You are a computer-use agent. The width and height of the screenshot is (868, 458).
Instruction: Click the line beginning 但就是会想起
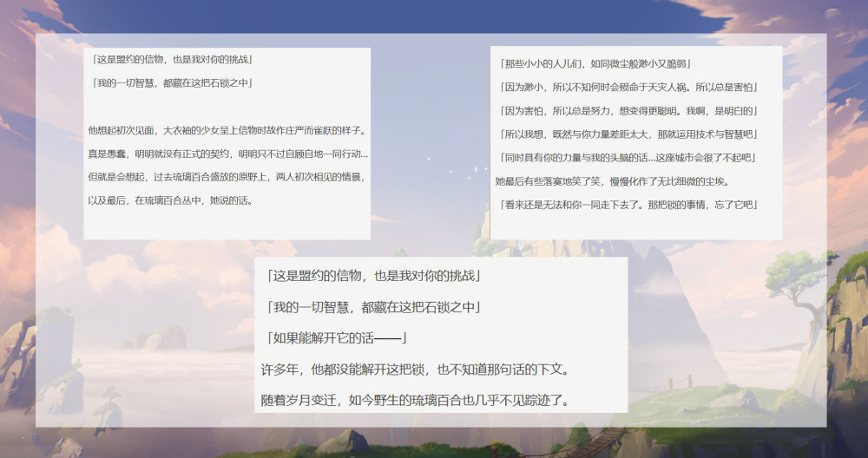click(x=226, y=177)
